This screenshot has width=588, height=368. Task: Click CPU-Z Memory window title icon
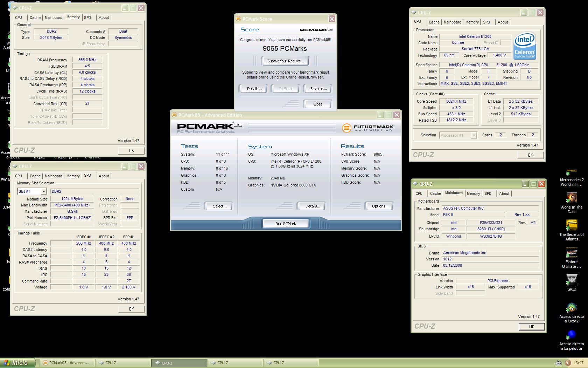[15, 8]
